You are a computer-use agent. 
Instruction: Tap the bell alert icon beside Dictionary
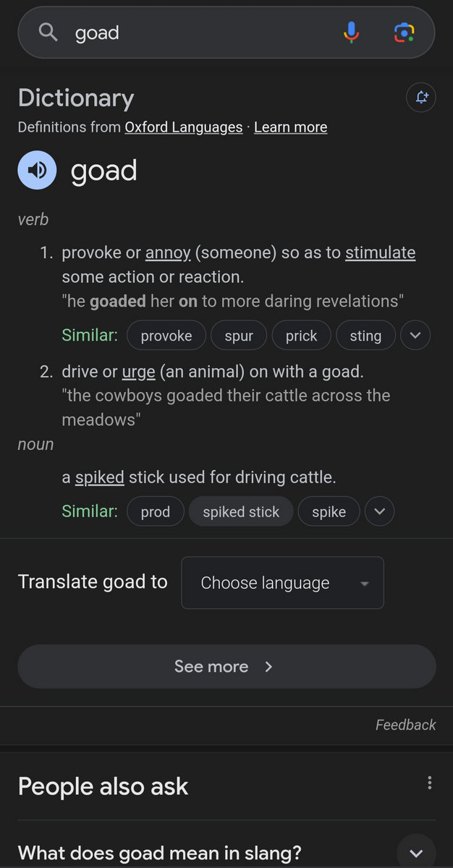[x=421, y=98]
